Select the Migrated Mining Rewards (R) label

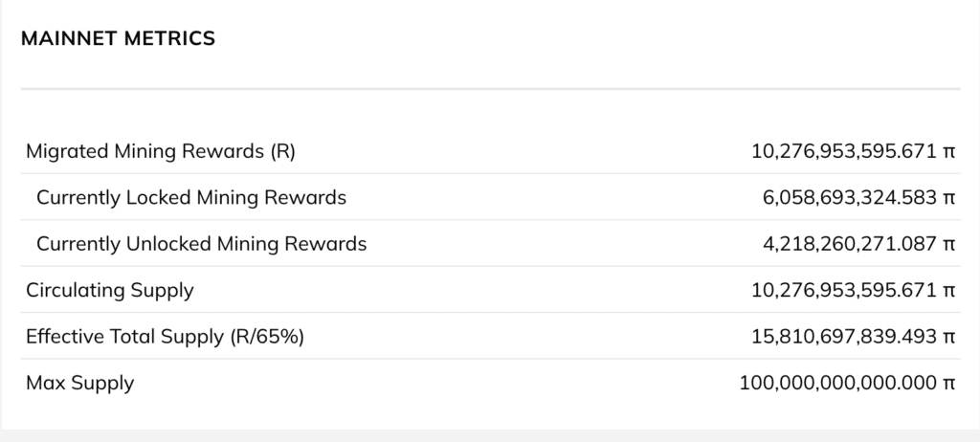[x=167, y=151]
